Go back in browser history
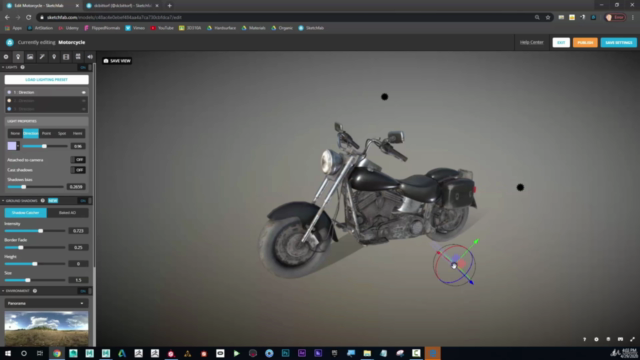Viewport: 640px width, 360px height. pos(7,18)
